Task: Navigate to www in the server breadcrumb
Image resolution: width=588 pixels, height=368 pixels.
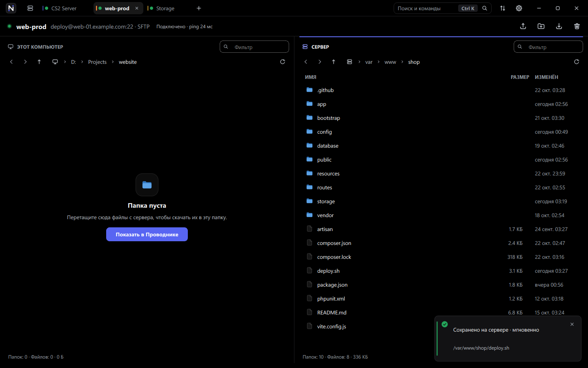Action: pos(390,62)
